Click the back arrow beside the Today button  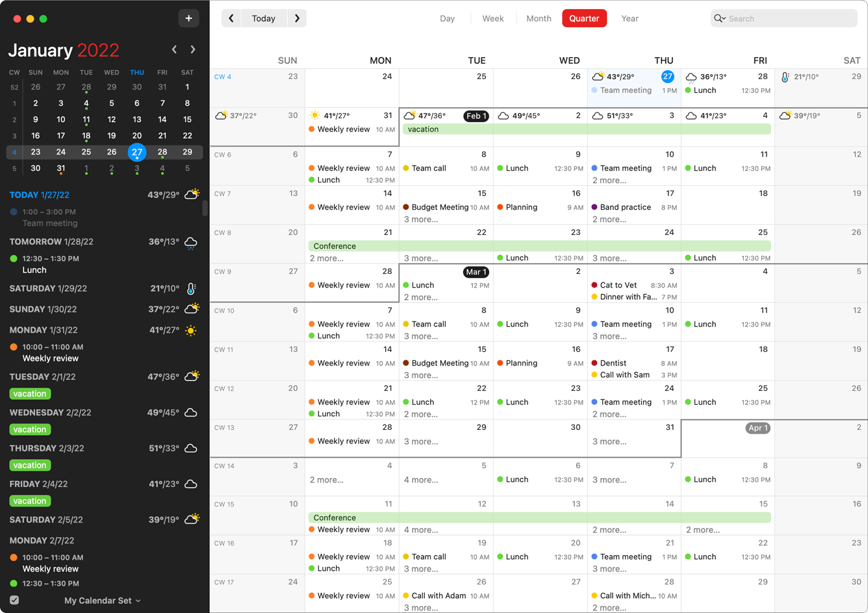click(x=231, y=18)
